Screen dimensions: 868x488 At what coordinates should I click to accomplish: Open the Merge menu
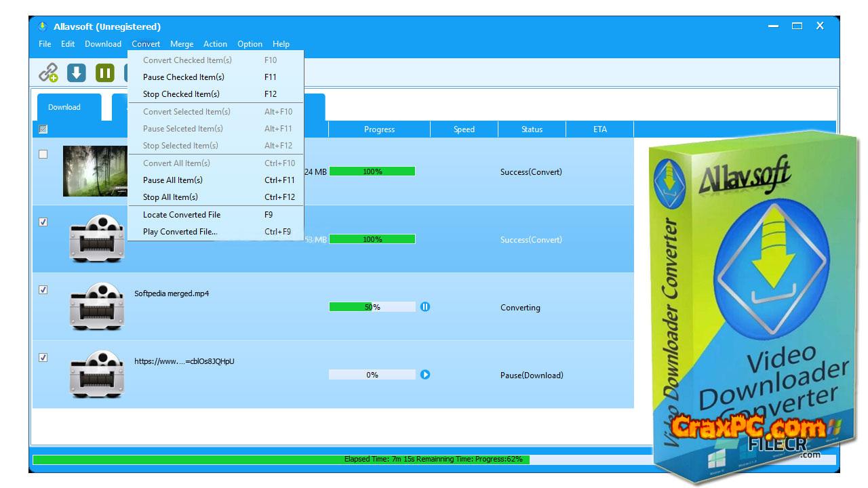(x=182, y=44)
